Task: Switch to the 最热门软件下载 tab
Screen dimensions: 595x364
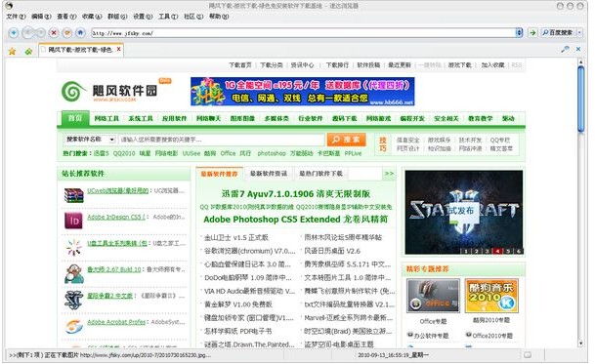Action: tap(321, 174)
